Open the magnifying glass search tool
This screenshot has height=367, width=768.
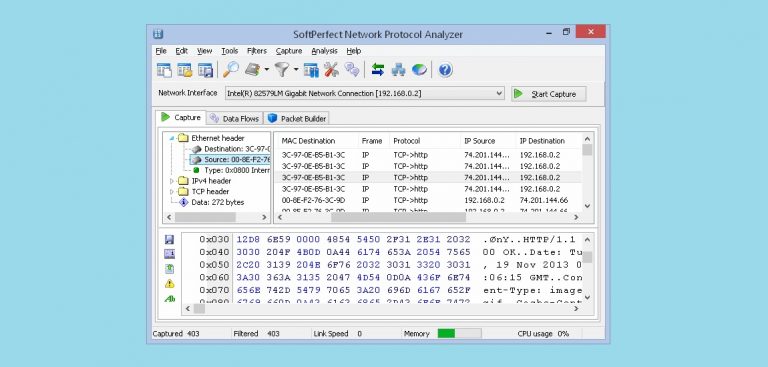231,70
